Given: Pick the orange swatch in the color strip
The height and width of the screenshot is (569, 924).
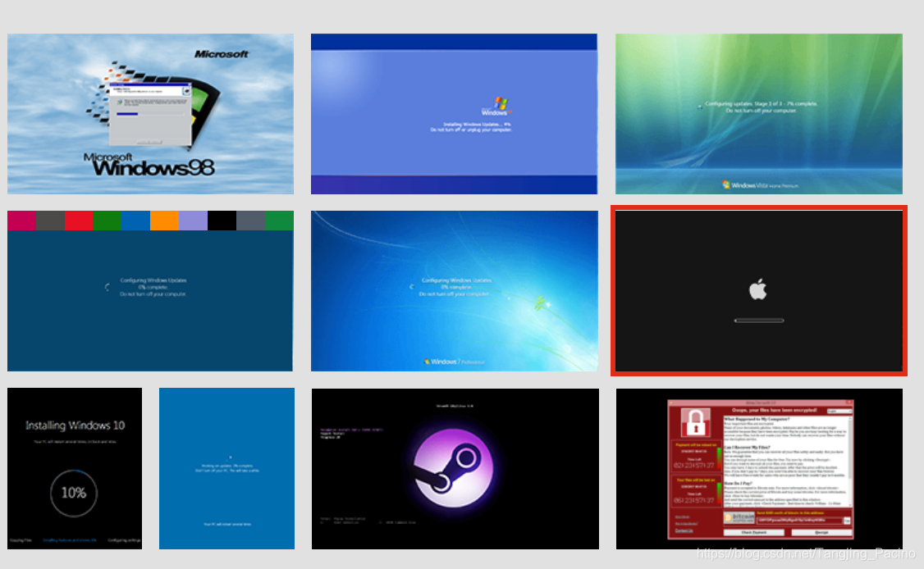Looking at the screenshot, I should (164, 221).
